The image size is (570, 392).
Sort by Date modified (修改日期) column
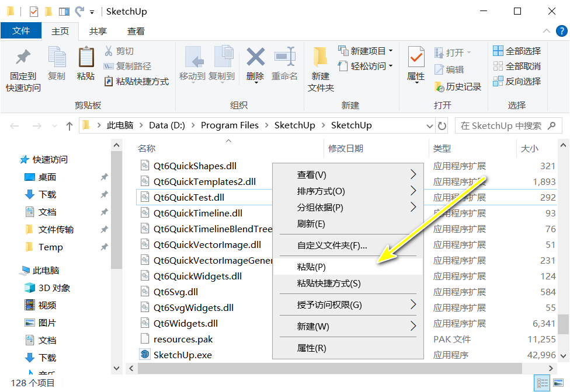345,148
